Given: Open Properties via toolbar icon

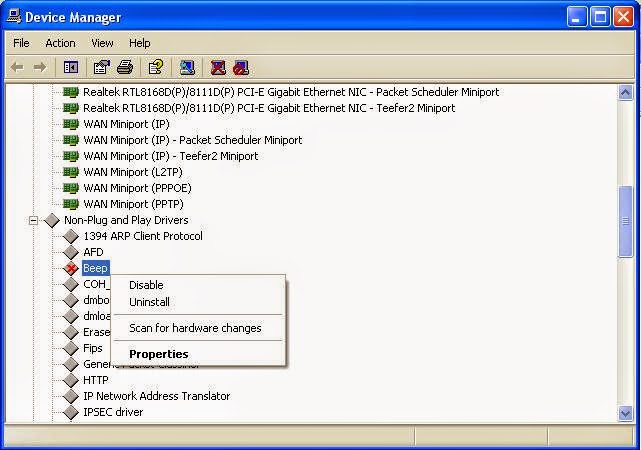Looking at the screenshot, I should point(102,67).
